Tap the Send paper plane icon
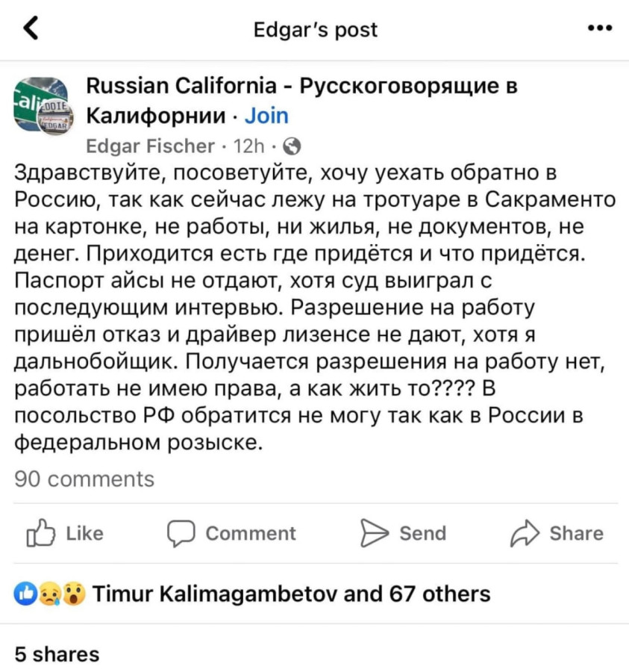The width and height of the screenshot is (629, 672). [x=375, y=532]
